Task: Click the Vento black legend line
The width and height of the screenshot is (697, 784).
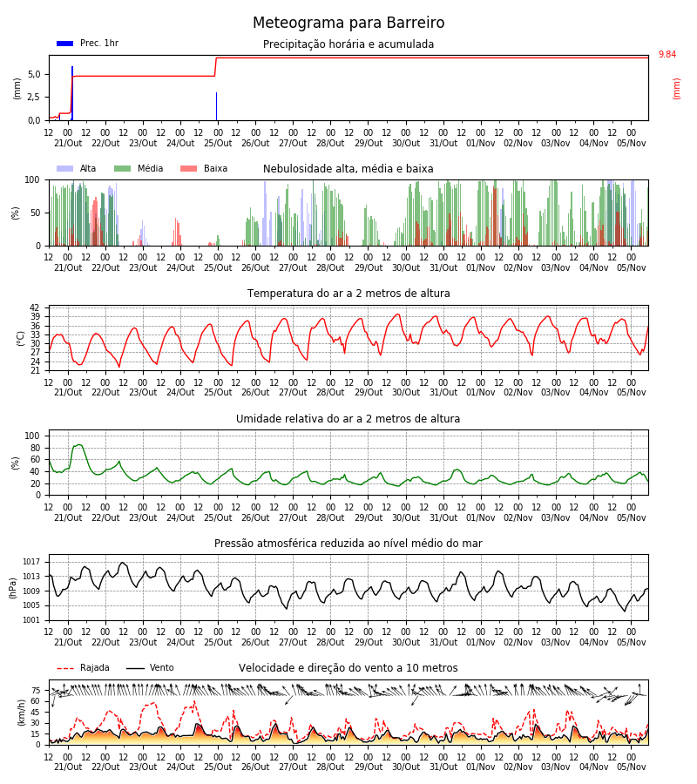Action: point(135,668)
